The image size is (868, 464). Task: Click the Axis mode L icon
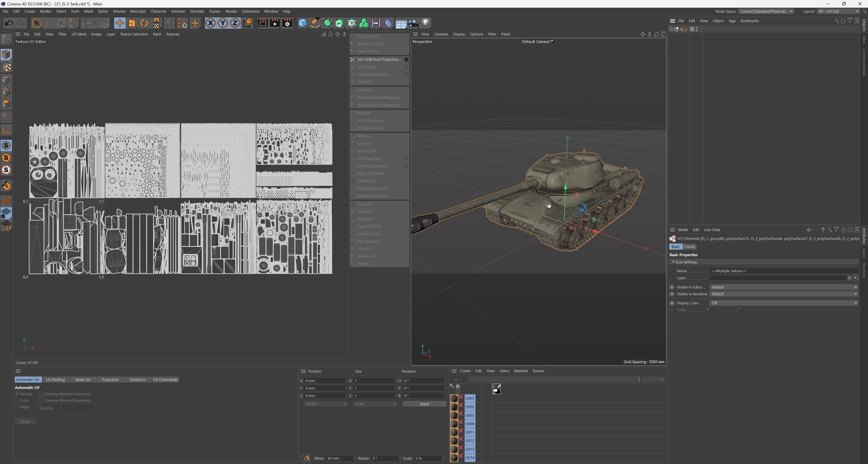pos(6,130)
